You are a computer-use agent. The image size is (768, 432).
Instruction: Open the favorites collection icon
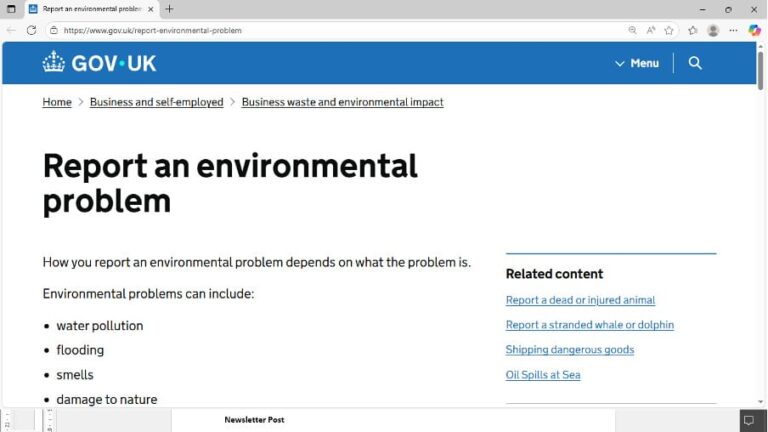pyautogui.click(x=692, y=30)
